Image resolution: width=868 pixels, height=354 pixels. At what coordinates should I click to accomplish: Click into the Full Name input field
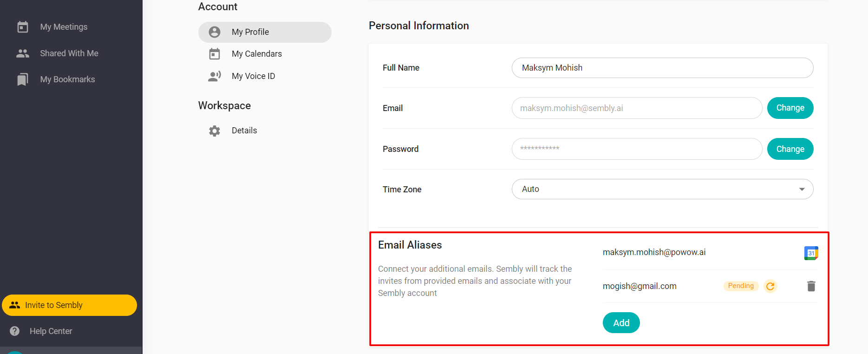662,68
